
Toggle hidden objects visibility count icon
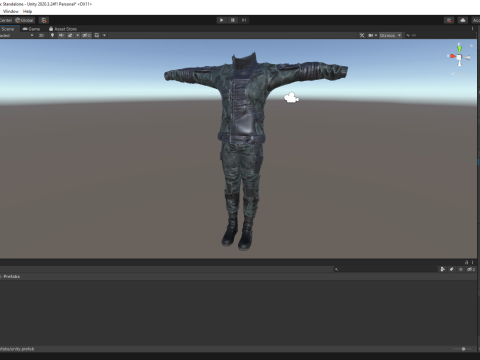[86, 35]
